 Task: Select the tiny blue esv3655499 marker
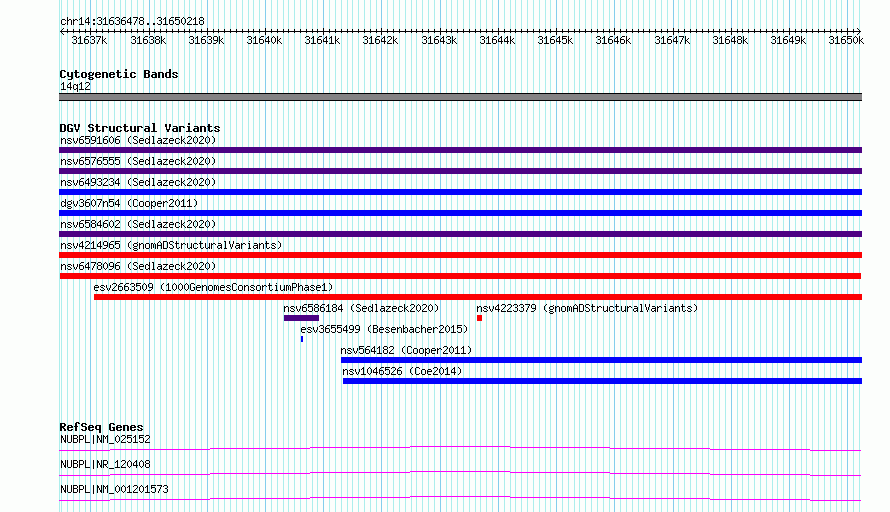point(302,339)
